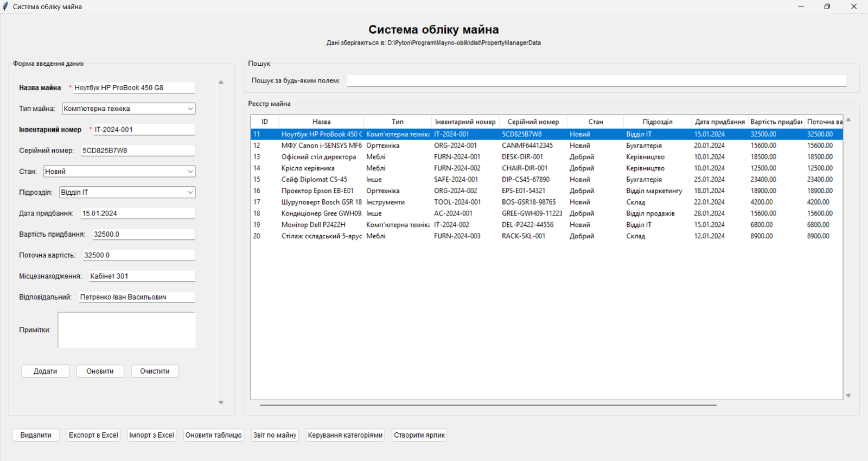Click the Видалити button
Image resolution: width=868 pixels, height=461 pixels.
pyautogui.click(x=36, y=435)
